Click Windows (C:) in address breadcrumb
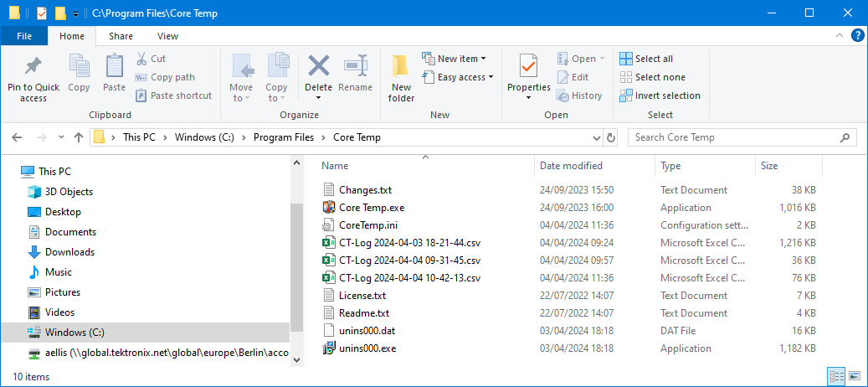The image size is (868, 387). click(x=205, y=137)
